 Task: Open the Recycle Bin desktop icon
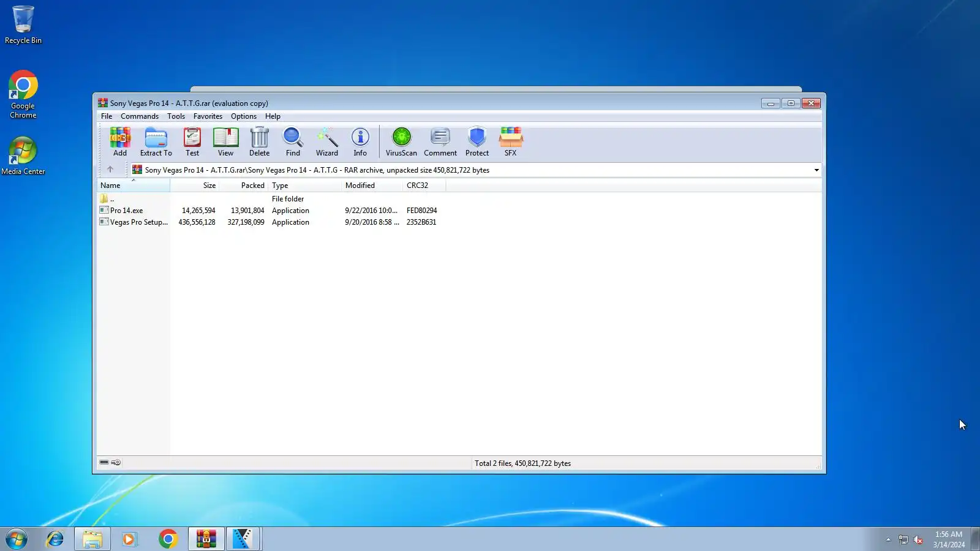click(23, 25)
